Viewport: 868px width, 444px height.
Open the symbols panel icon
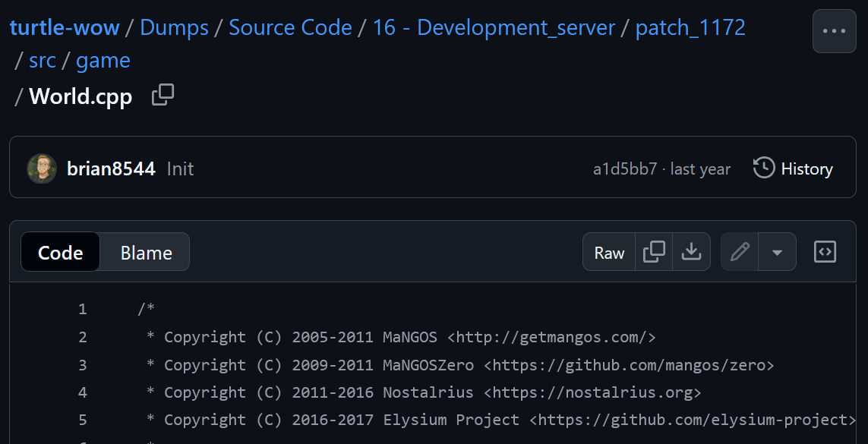tap(825, 252)
